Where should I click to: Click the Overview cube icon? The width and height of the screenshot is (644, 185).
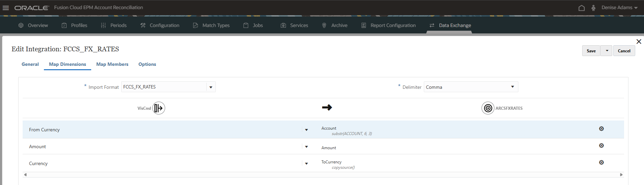(21, 25)
